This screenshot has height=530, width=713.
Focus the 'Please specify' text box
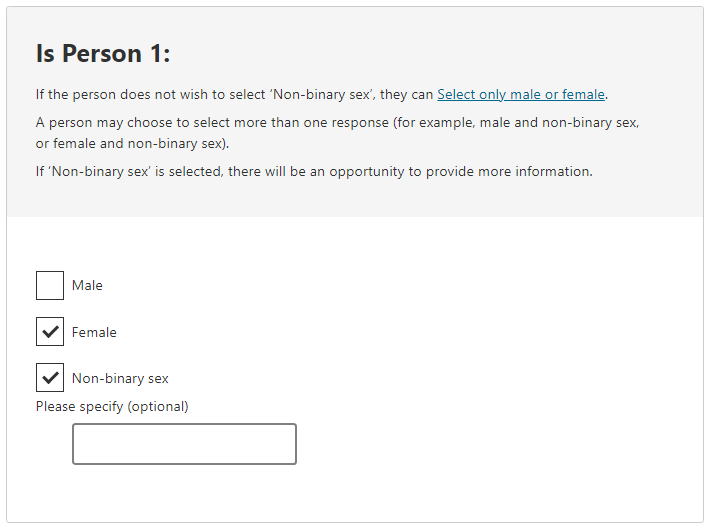184,444
